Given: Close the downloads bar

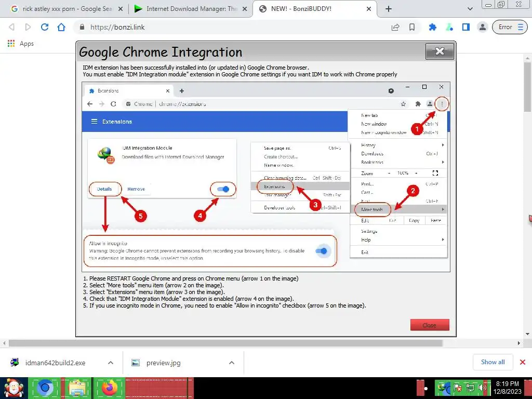Looking at the screenshot, I should [523, 362].
